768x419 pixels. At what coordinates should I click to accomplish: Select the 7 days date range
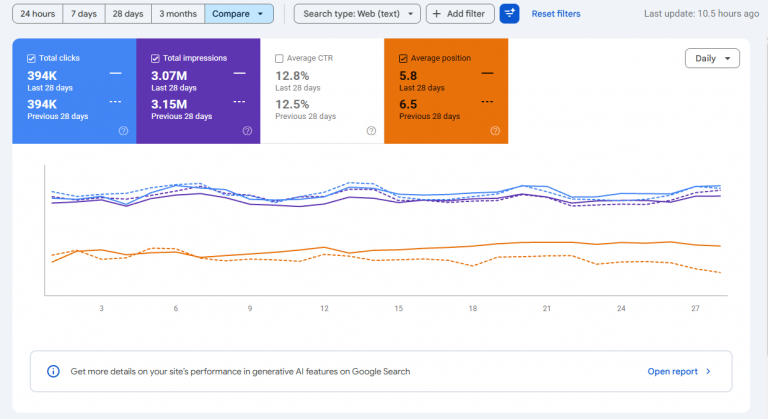coord(84,14)
